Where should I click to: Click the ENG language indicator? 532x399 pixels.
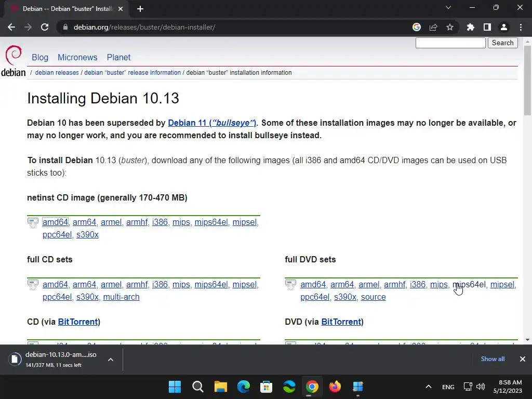click(448, 387)
